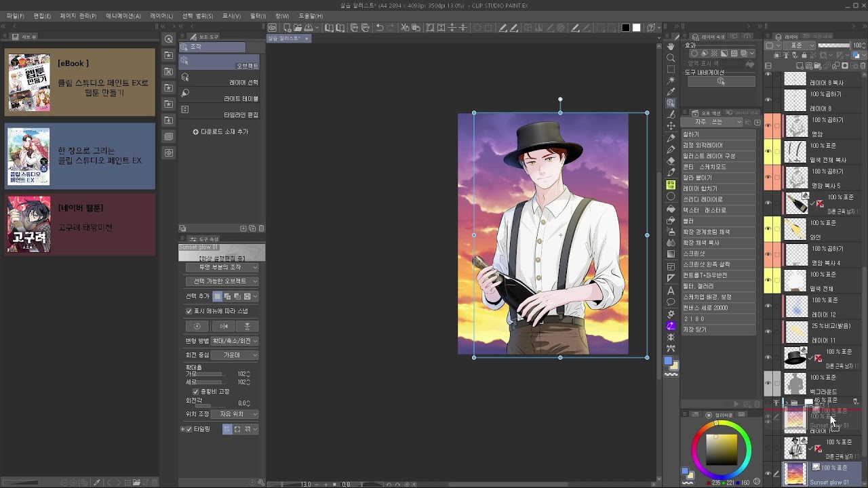The width and height of the screenshot is (868, 488).
Task: Toggle the 타일링 checkbox
Action: coord(189,429)
